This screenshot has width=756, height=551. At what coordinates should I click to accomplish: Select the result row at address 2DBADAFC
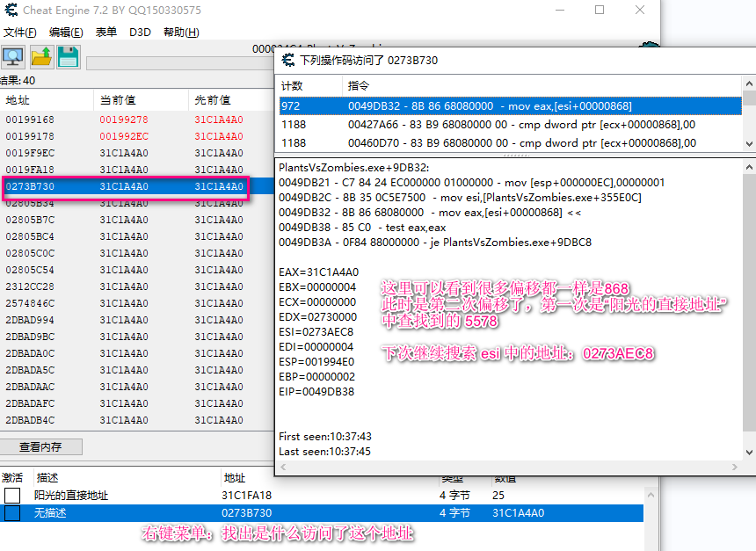[x=137, y=403]
